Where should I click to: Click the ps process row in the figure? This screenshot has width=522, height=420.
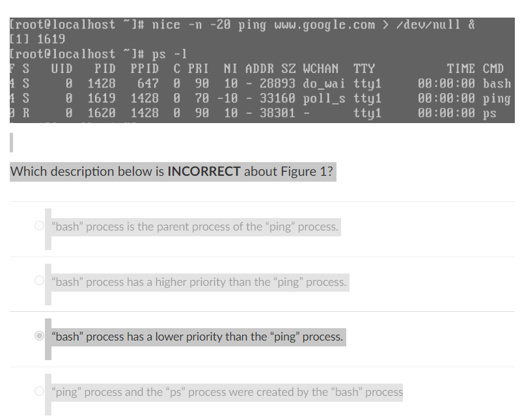point(260,113)
